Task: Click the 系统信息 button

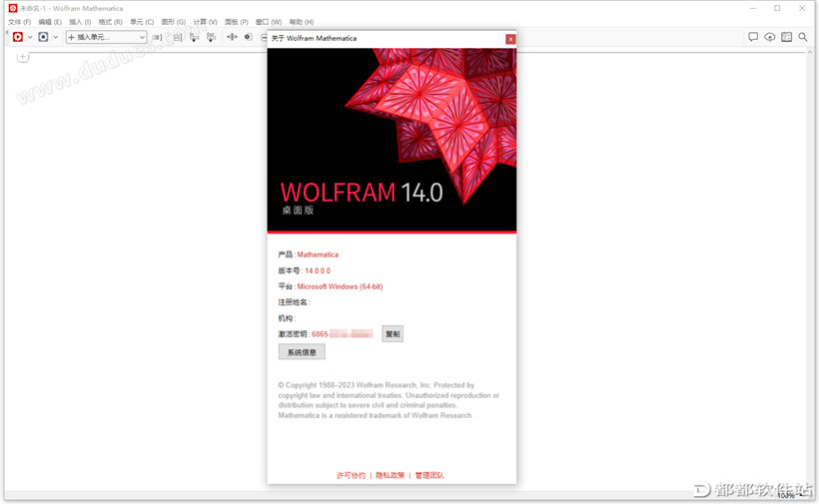Action: click(302, 352)
